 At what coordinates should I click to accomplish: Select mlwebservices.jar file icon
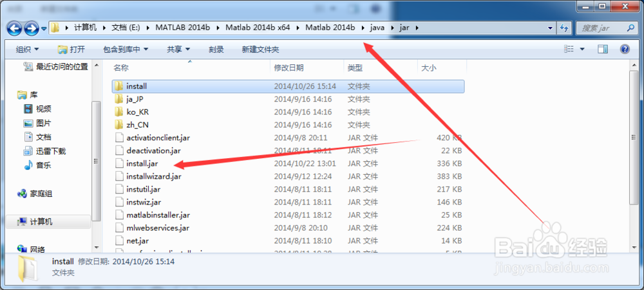click(x=119, y=228)
